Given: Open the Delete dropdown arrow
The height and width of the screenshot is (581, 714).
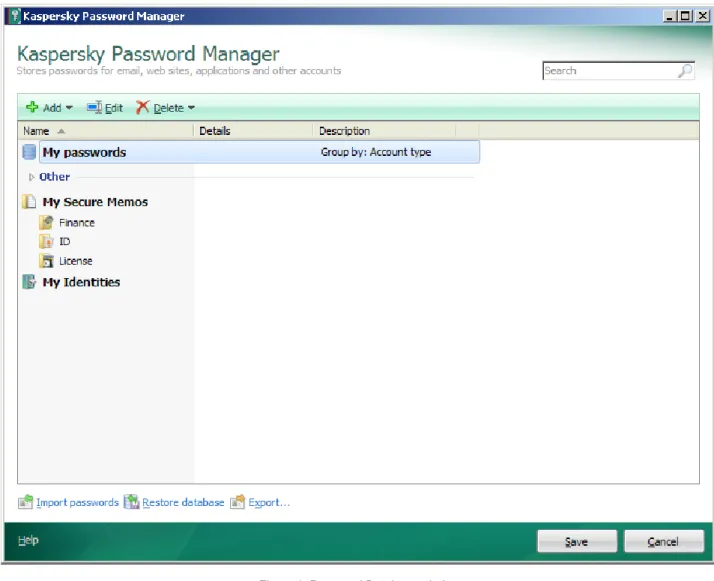Looking at the screenshot, I should point(191,108).
